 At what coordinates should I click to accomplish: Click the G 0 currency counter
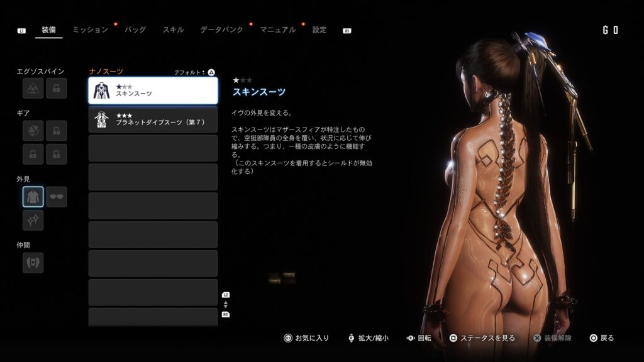pos(610,30)
